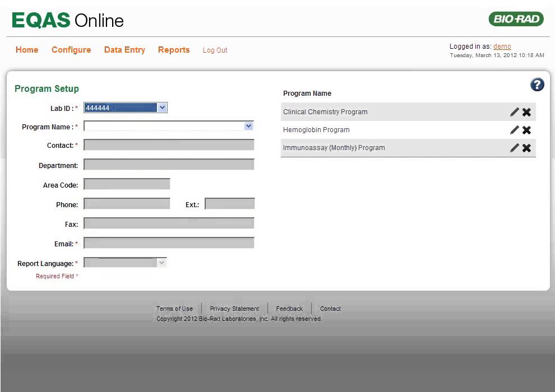Screen dimensions: 555x392
Task: Edit the Immunoassay (Monthly) Program entry
Action: (x=514, y=148)
